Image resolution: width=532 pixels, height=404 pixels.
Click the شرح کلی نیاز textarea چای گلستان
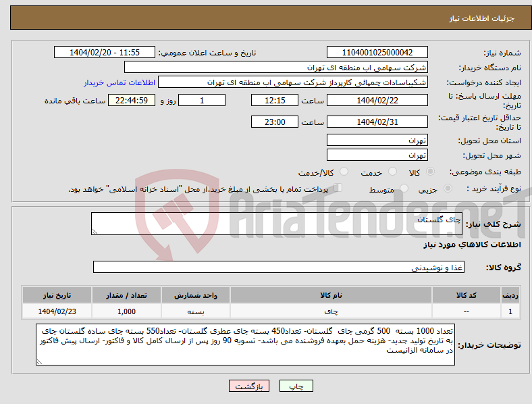[x=277, y=224]
